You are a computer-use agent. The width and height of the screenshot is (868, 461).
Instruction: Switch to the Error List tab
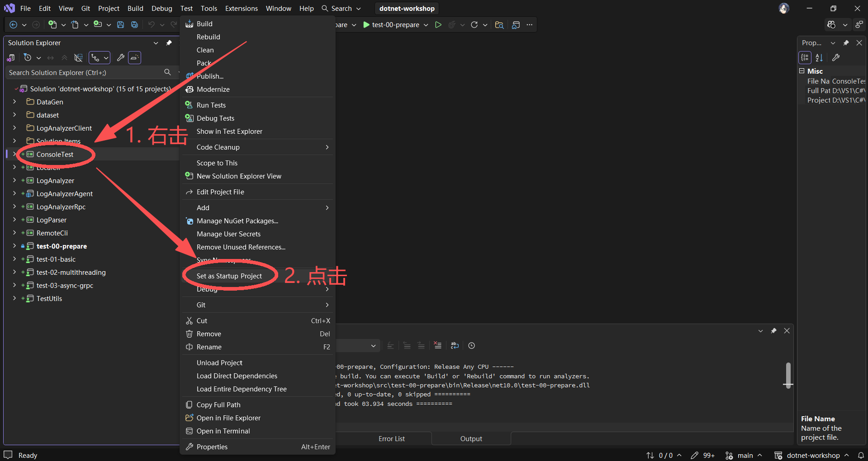point(392,438)
